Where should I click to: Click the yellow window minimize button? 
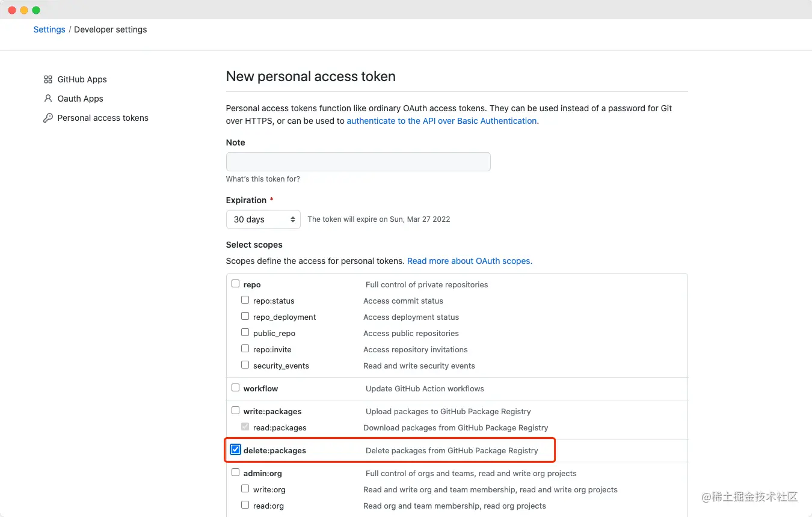click(24, 10)
